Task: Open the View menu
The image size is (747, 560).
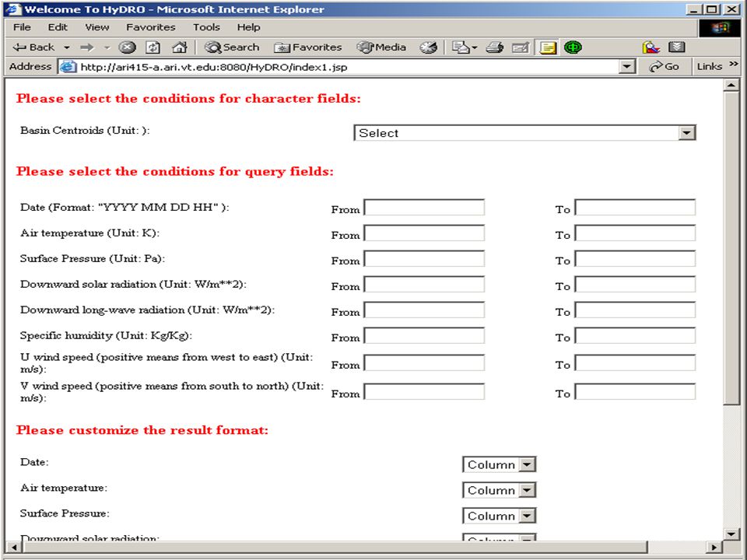Action: tap(97, 27)
